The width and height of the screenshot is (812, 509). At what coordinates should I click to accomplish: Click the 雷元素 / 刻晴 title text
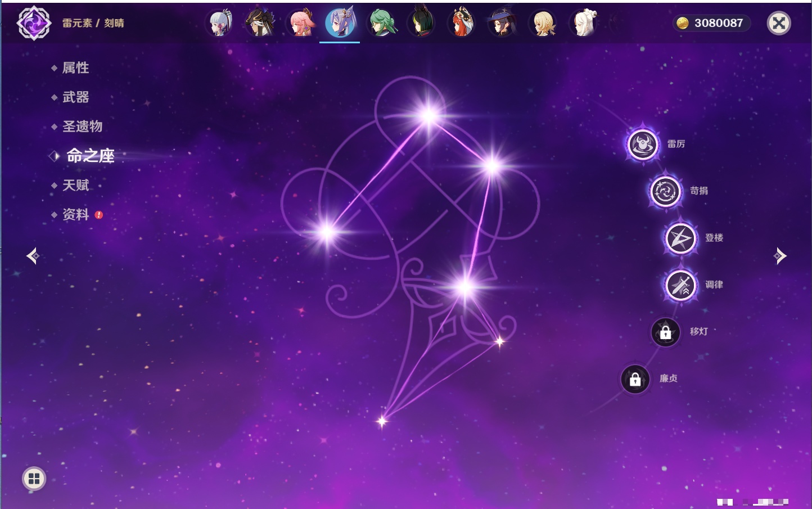point(93,23)
